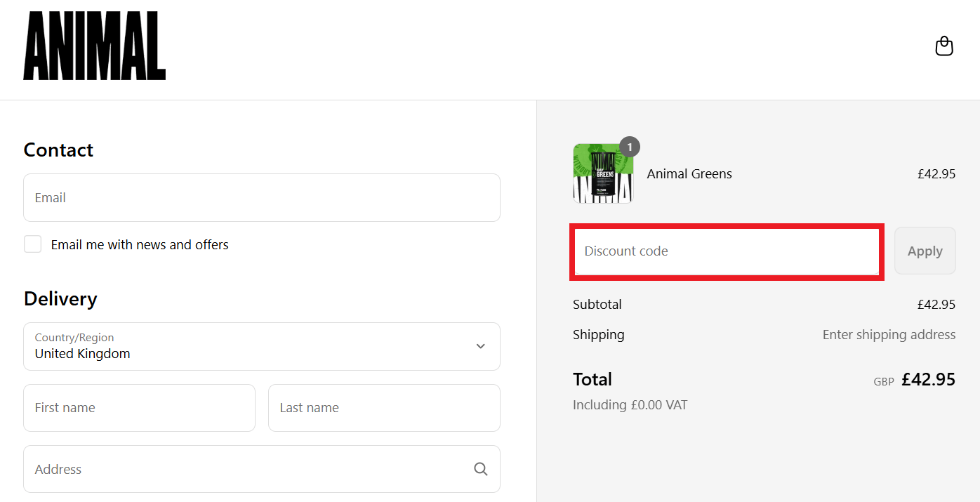Screen dimensions: 980x502
Task: Click the 'Enter shipping address' text
Action: pyautogui.click(x=889, y=335)
